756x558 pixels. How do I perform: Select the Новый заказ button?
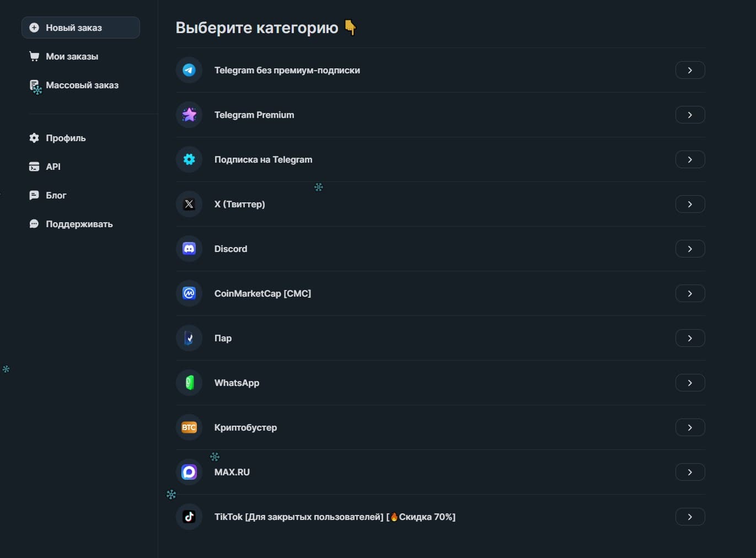coord(81,27)
